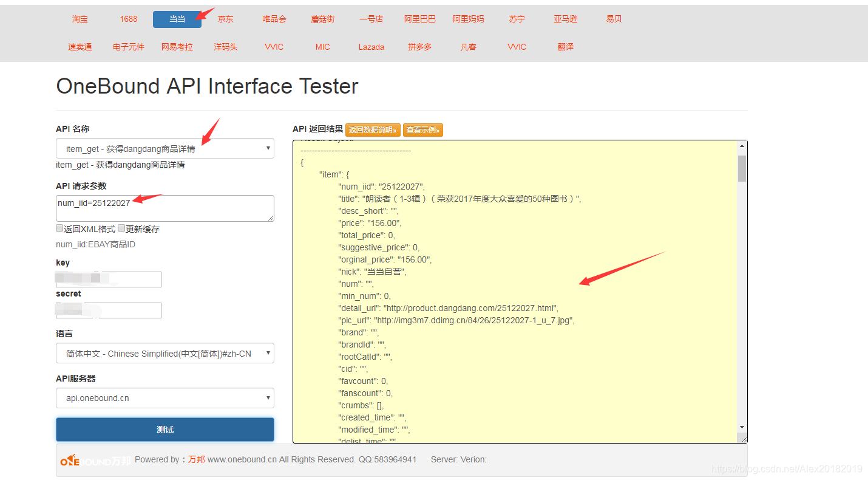Enable the 返回XML格式 checkbox
The image size is (868, 480).
pos(59,228)
